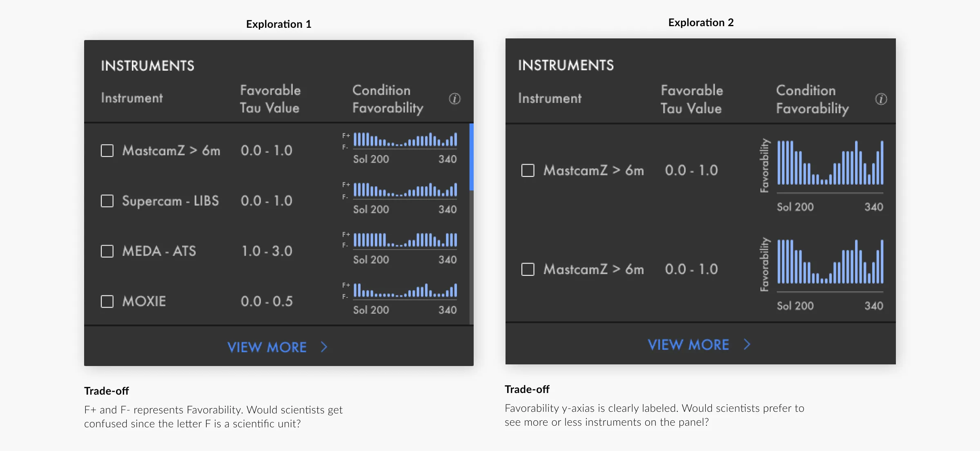Check the MEDA - ATS checkbox
Image resolution: width=980 pixels, height=451 pixels.
tap(107, 251)
